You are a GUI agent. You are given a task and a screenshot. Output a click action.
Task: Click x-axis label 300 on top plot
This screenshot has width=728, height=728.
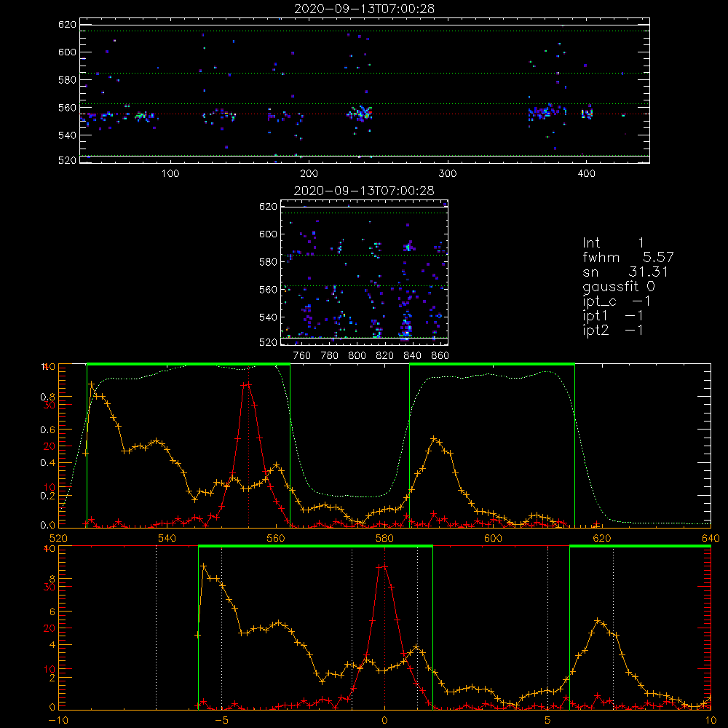pyautogui.click(x=448, y=174)
